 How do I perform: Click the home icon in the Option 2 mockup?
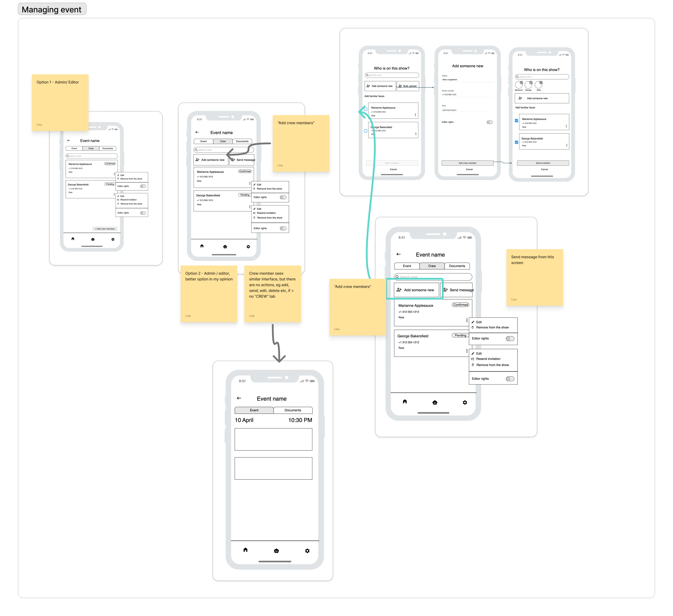click(x=202, y=246)
